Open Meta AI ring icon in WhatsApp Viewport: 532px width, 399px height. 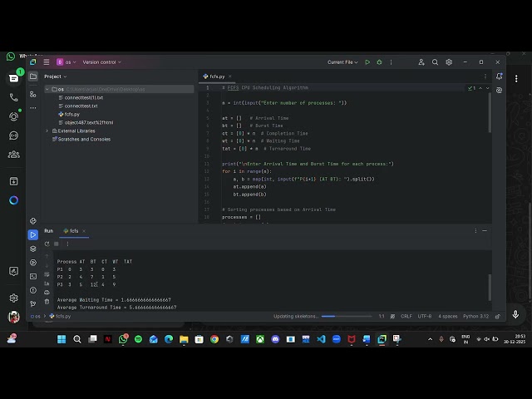tap(13, 200)
